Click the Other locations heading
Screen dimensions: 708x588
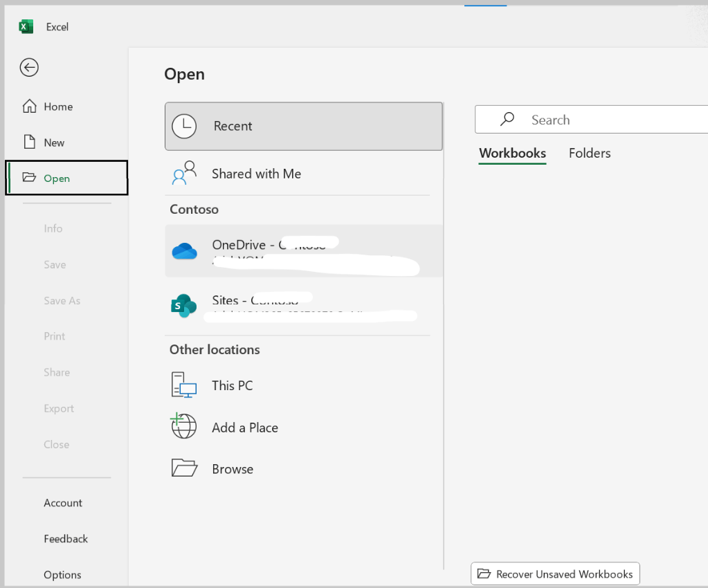click(x=215, y=350)
